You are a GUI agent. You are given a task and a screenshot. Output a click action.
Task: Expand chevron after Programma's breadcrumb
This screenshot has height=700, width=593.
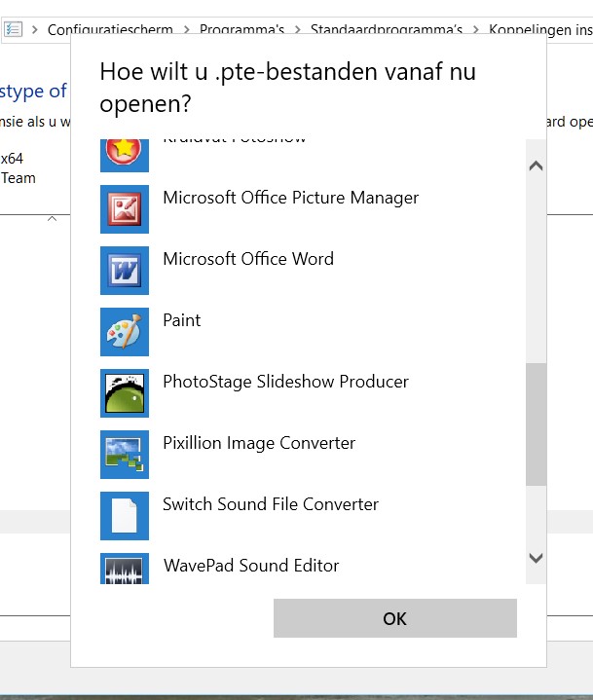(298, 30)
